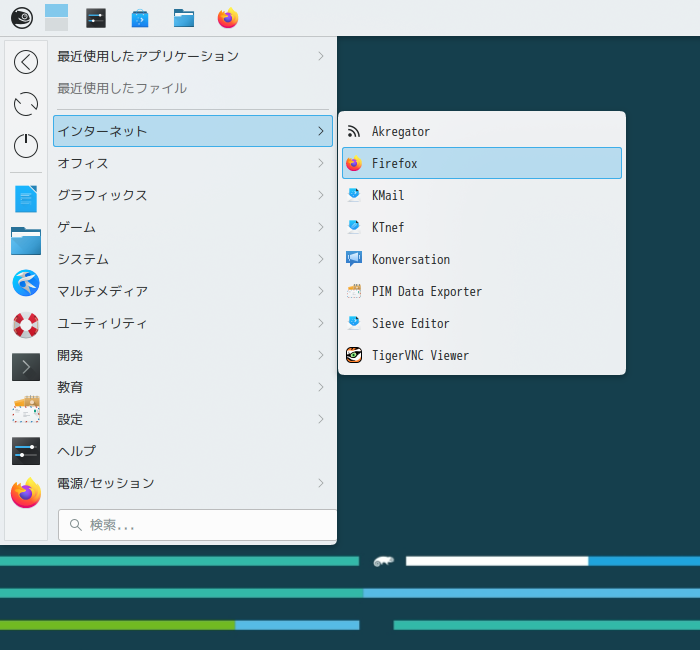
Task: Expand the ゲーム submenu arrow
Action: 321,227
